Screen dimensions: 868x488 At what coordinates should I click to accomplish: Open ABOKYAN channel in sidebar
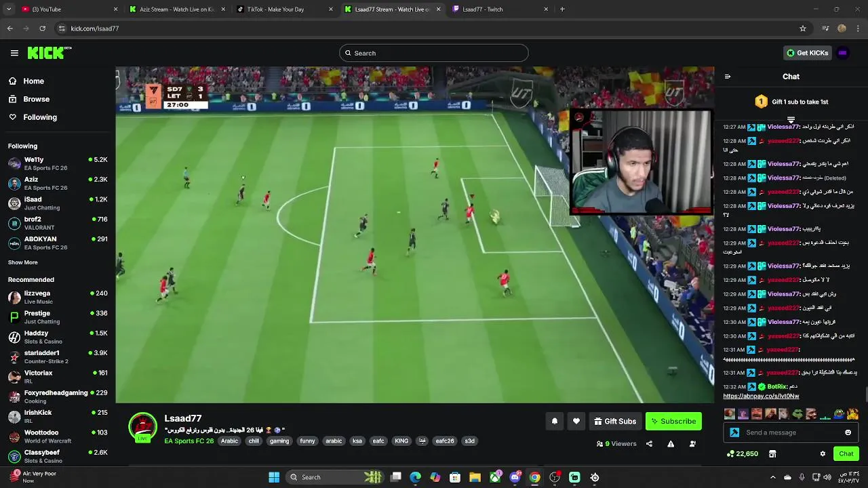[x=58, y=243]
